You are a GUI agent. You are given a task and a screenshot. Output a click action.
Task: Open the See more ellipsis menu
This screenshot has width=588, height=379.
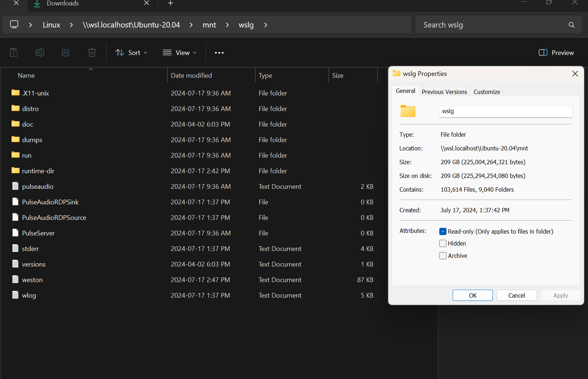click(x=219, y=53)
